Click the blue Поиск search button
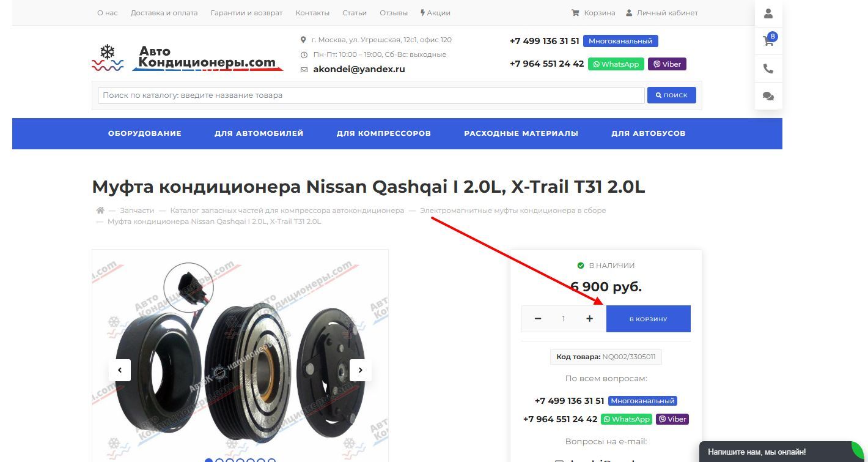The height and width of the screenshot is (462, 868). [x=672, y=95]
